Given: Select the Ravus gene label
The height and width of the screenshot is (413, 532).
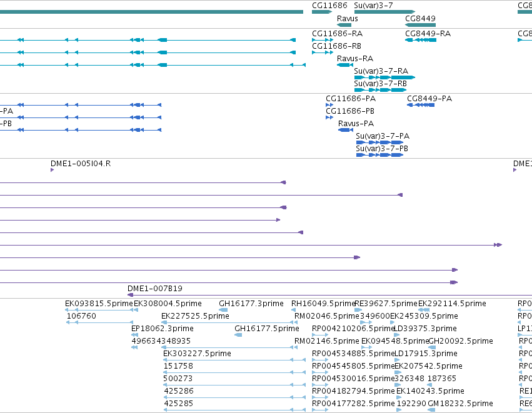Looking at the screenshot, I should (x=347, y=18).
